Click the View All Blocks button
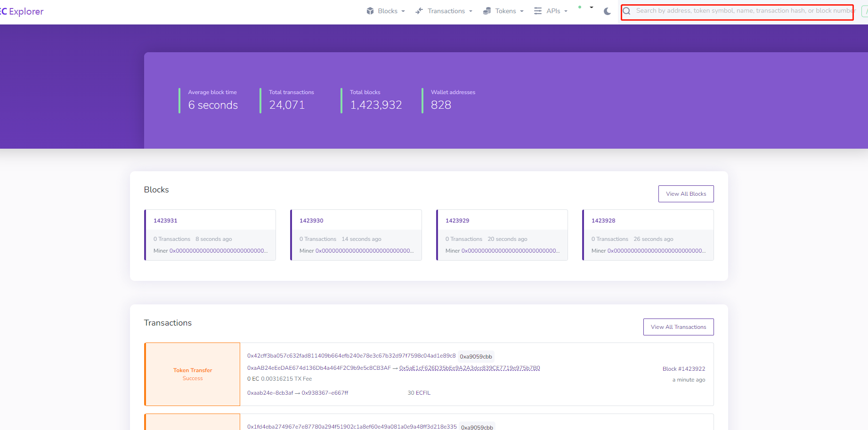 [686, 194]
